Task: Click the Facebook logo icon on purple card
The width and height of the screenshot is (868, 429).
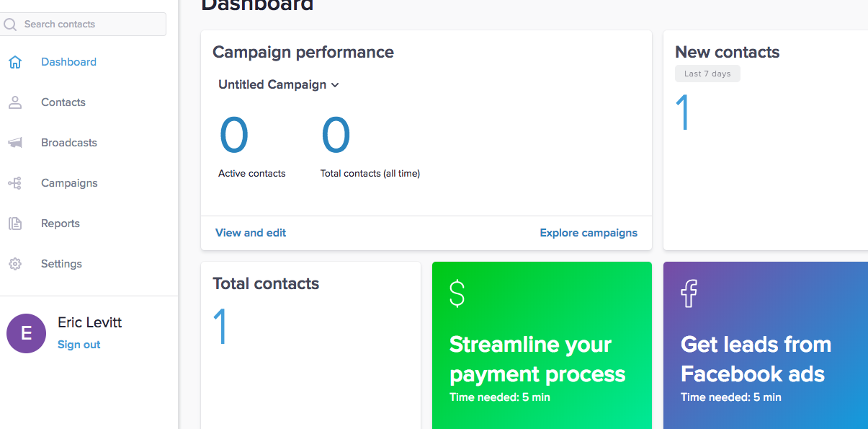Action: coord(689,293)
